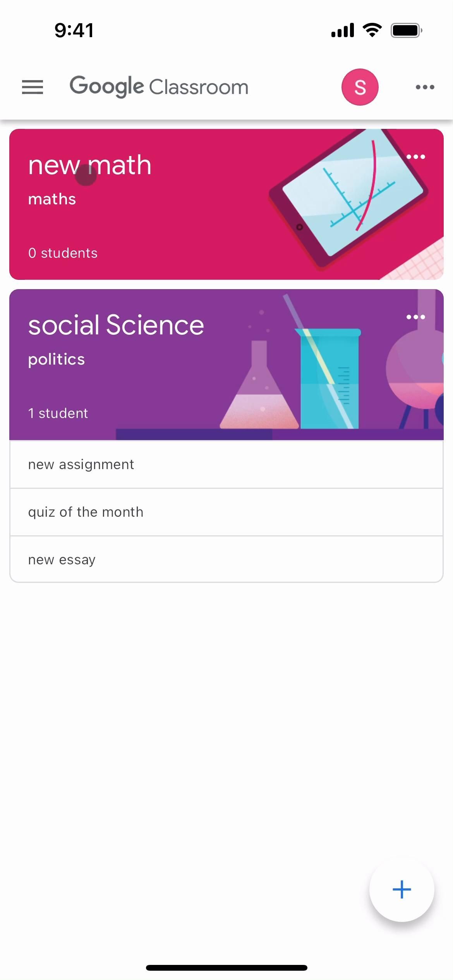Open the hamburger navigation menu
This screenshot has width=453, height=980.
point(33,87)
